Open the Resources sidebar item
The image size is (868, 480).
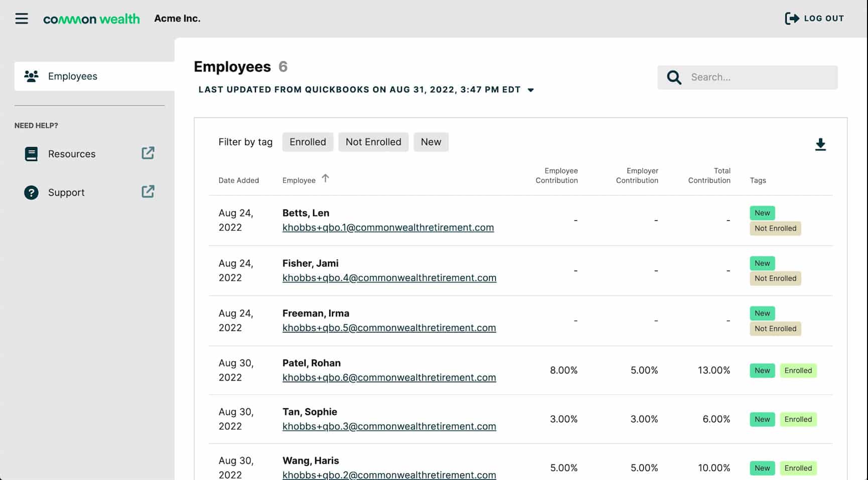89,154
